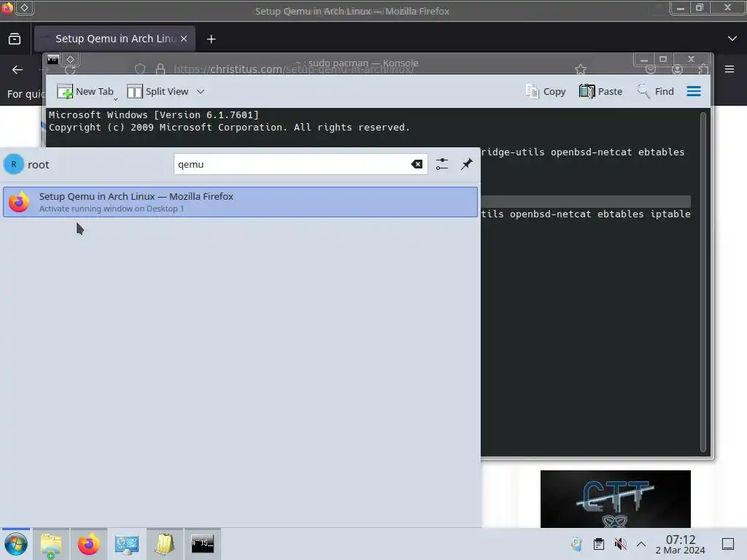Screen dimensions: 747x560
Task: Open launcher configure sliders icon
Action: (442, 164)
